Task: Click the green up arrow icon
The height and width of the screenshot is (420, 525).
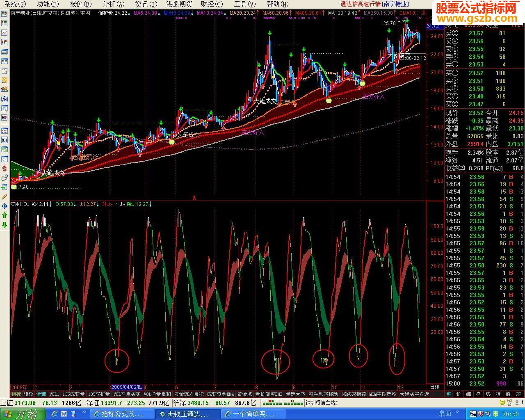Action: click(x=5, y=215)
